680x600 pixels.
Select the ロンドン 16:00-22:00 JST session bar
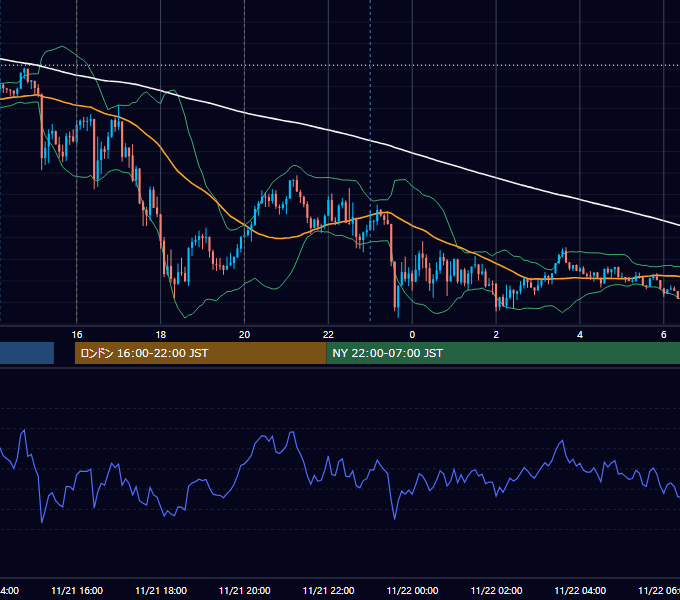coord(200,353)
